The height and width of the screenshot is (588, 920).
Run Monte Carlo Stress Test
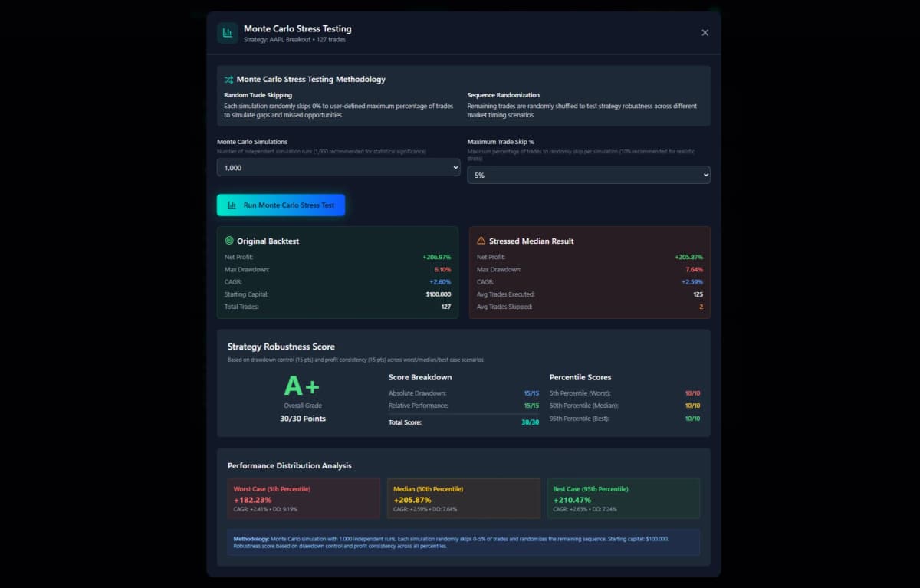pos(281,205)
